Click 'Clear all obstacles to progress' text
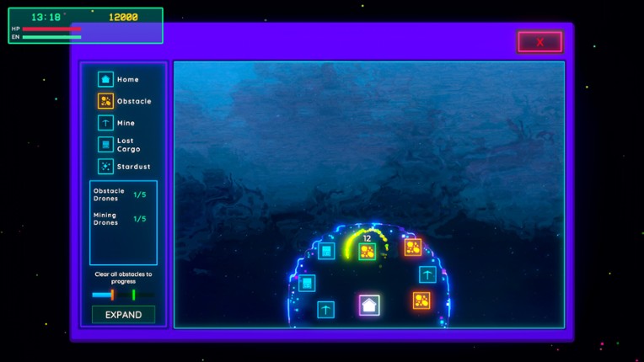 pyautogui.click(x=123, y=278)
